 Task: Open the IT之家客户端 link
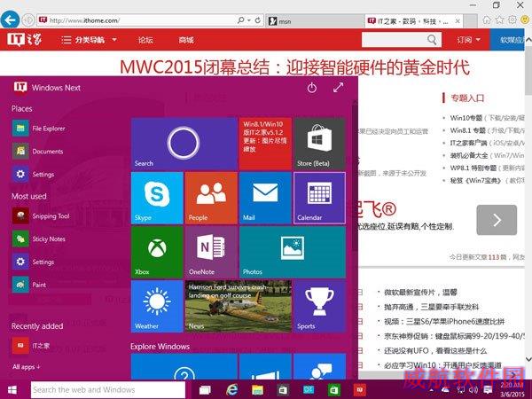(468, 143)
